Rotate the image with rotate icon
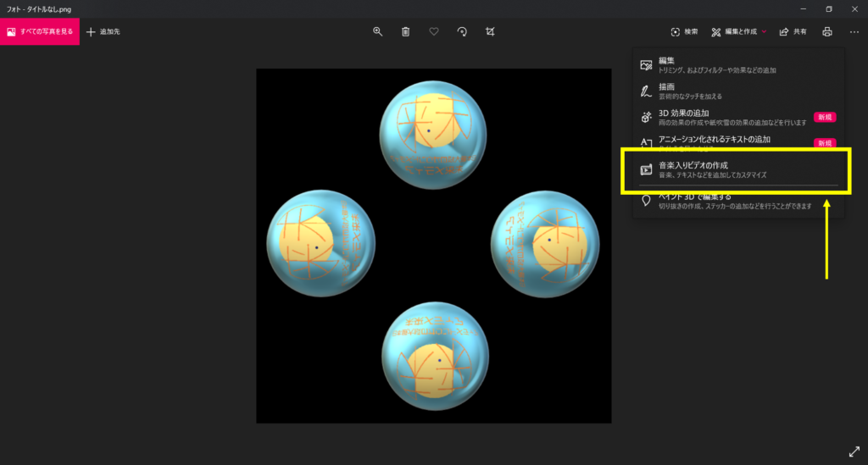The width and height of the screenshot is (868, 465). point(462,31)
